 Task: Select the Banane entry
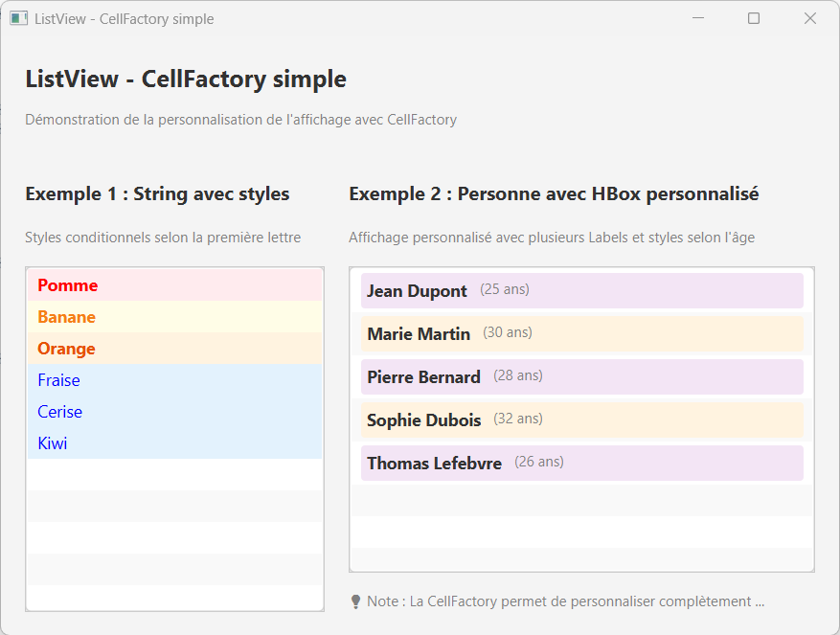pos(65,316)
